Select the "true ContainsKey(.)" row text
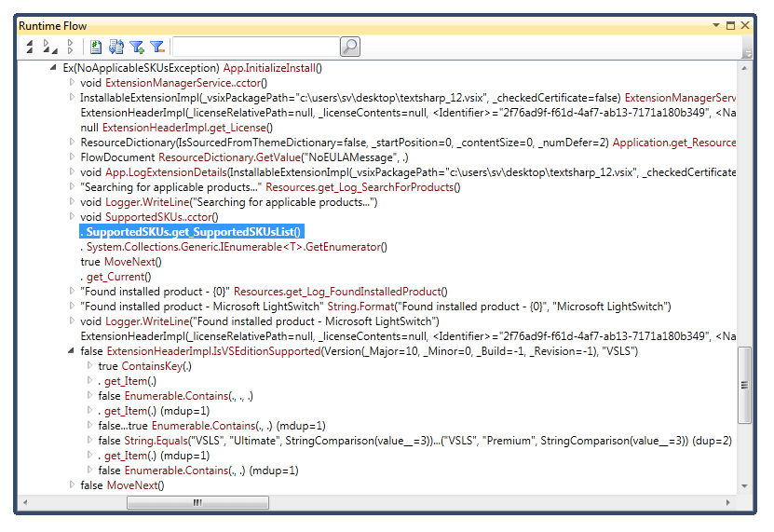Screen dimensions: 774x532 (x=145, y=366)
